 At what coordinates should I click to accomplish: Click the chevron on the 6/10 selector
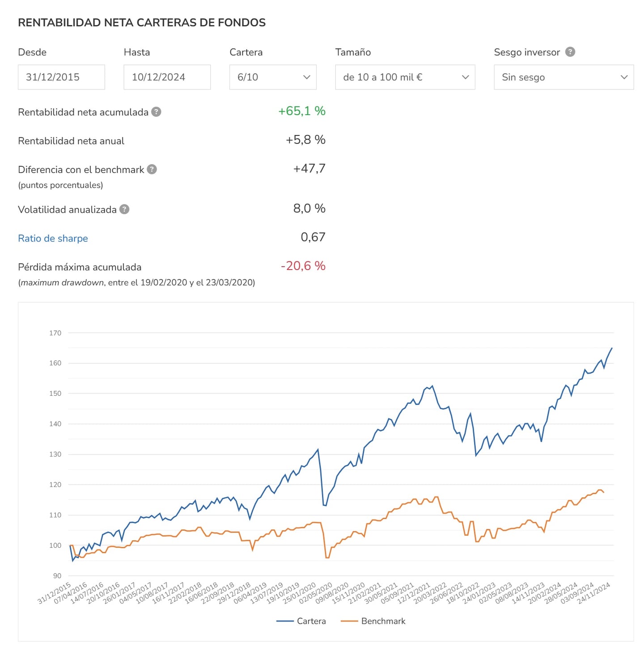pyautogui.click(x=307, y=77)
